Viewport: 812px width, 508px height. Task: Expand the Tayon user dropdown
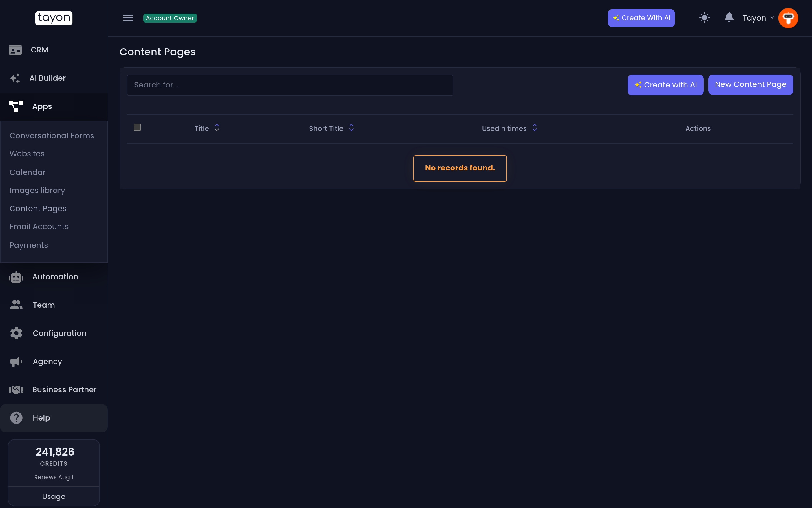coord(758,18)
